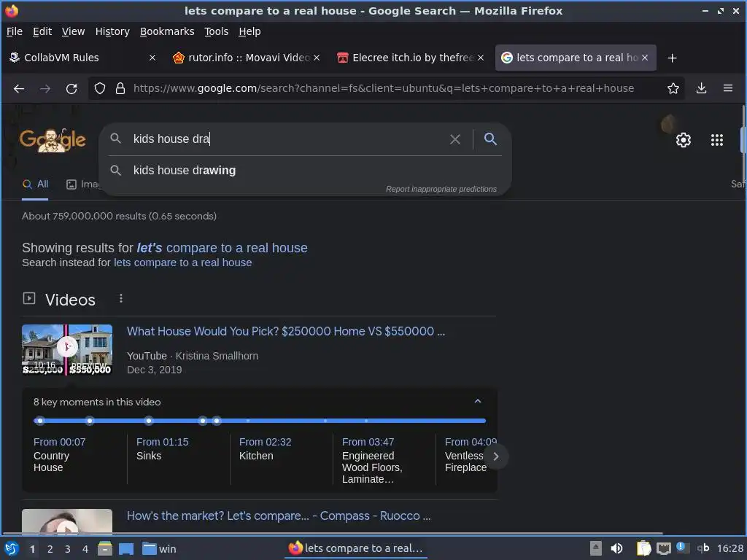Jump to 'From 02:32 Kitchen' moment
The width and height of the screenshot is (747, 560).
pos(266,448)
